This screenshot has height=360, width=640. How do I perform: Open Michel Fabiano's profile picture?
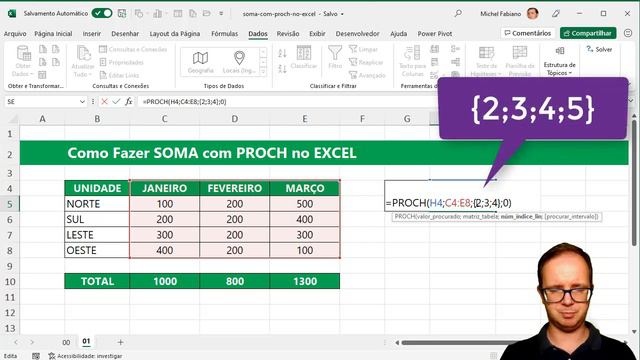532,13
